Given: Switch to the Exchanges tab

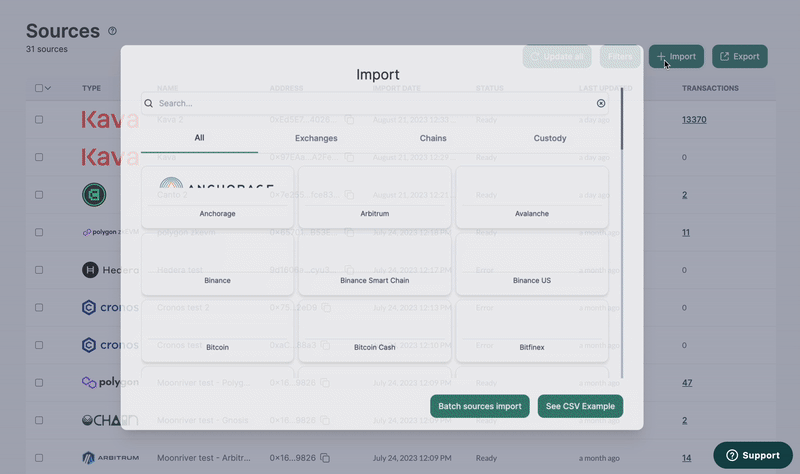Looking at the screenshot, I should click(x=316, y=138).
